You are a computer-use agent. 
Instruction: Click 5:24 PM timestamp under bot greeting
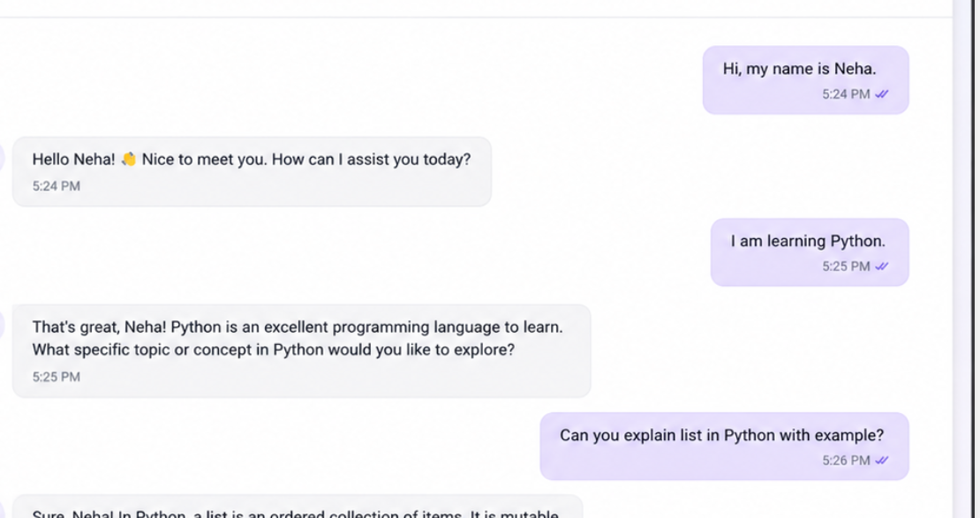click(x=57, y=186)
